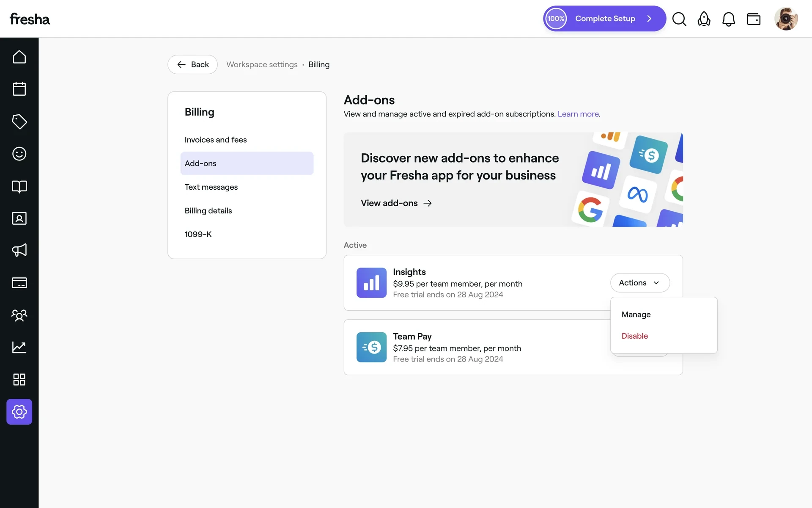Click the Complete Setup button
The image size is (812, 508).
coord(605,19)
